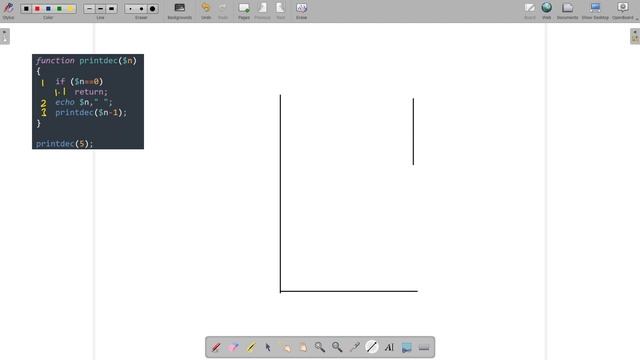The height and width of the screenshot is (360, 640).
Task: Select the Pen tool in stylus palette
Action: [216, 347]
